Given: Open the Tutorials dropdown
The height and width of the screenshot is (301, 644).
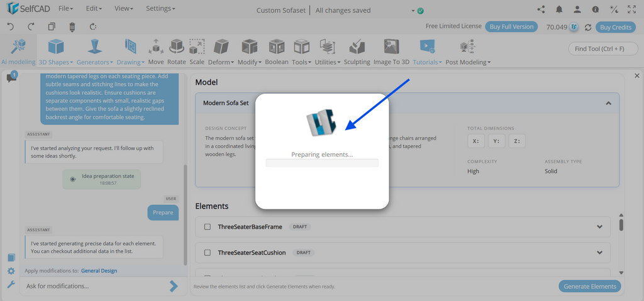Looking at the screenshot, I should point(427,52).
